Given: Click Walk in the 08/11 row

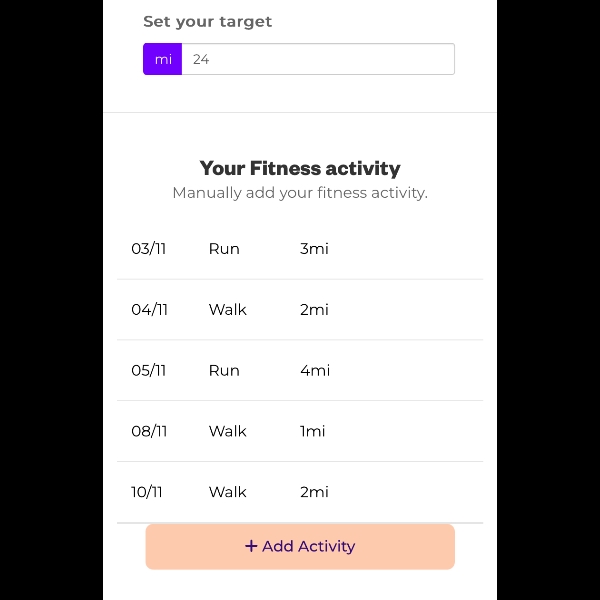Looking at the screenshot, I should [x=227, y=432].
